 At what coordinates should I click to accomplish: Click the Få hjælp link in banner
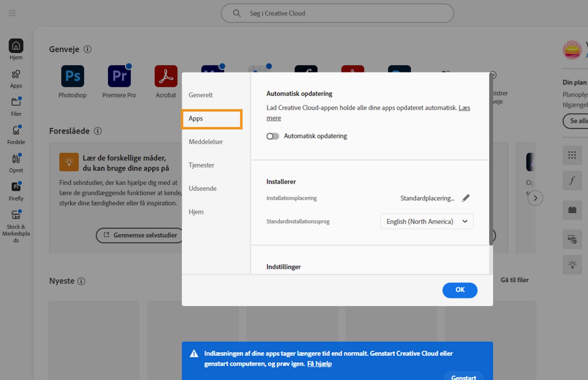[x=319, y=364]
